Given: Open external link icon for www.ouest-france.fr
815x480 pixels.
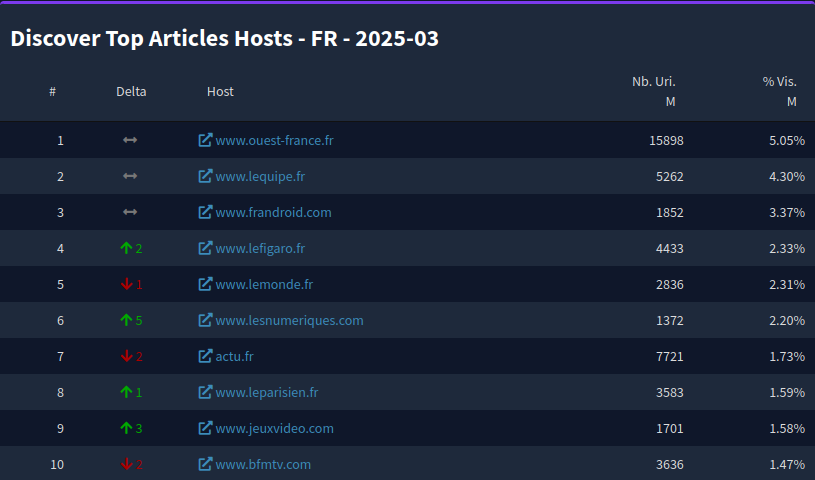Looking at the screenshot, I should (x=205, y=140).
